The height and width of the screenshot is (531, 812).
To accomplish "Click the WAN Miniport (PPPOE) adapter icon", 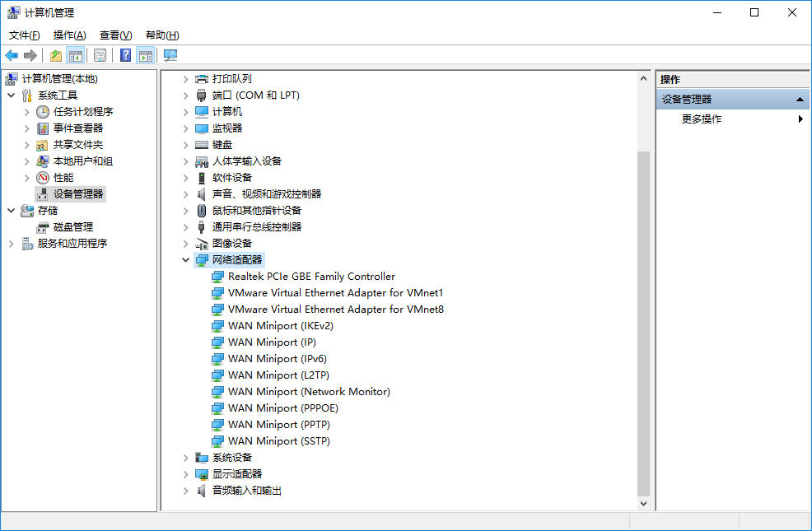I will [217, 408].
